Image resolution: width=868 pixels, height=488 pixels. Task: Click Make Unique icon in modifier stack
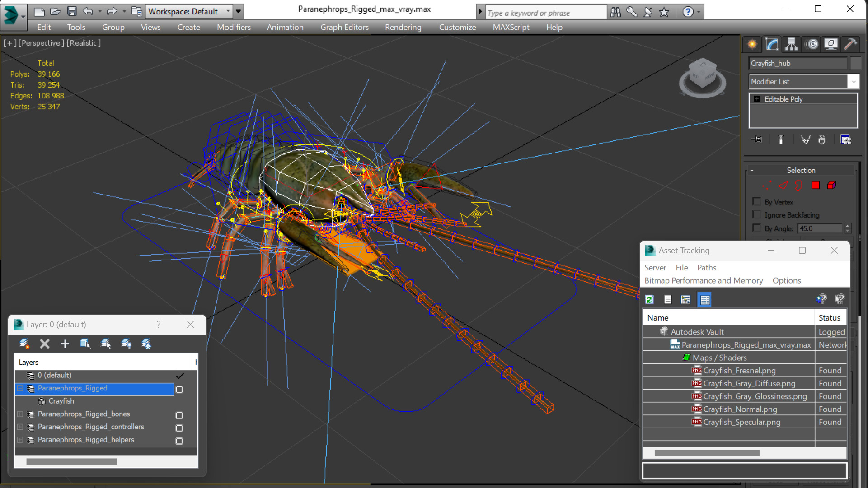[x=805, y=139]
